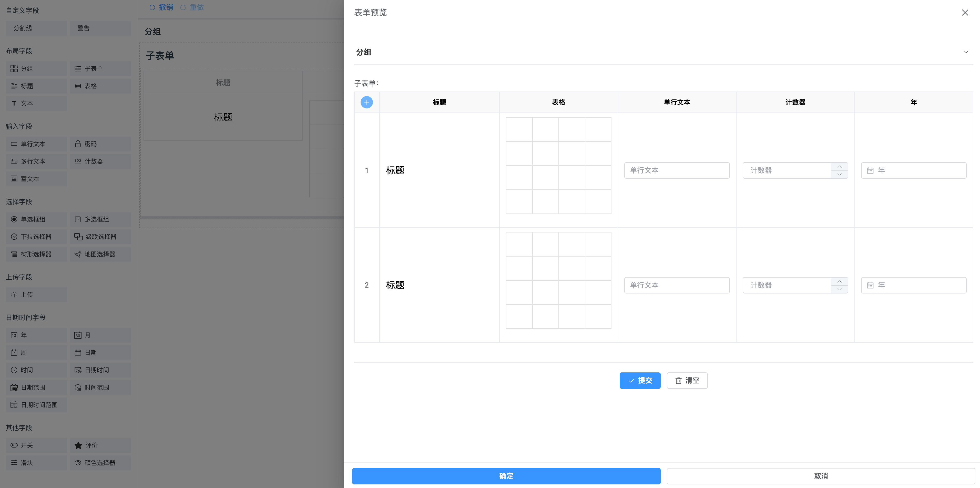Select the 开关 switch field
This screenshot has height=488, width=980.
coord(36,445)
